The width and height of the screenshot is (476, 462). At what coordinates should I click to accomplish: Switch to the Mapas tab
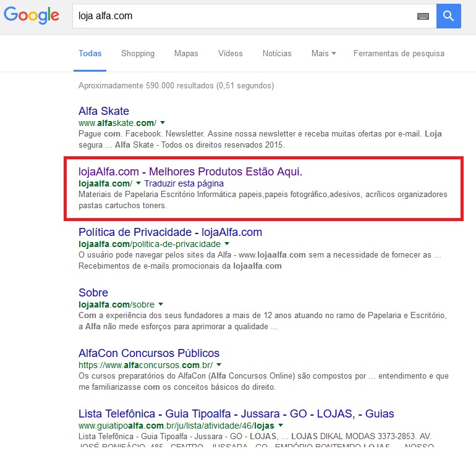pos(186,53)
